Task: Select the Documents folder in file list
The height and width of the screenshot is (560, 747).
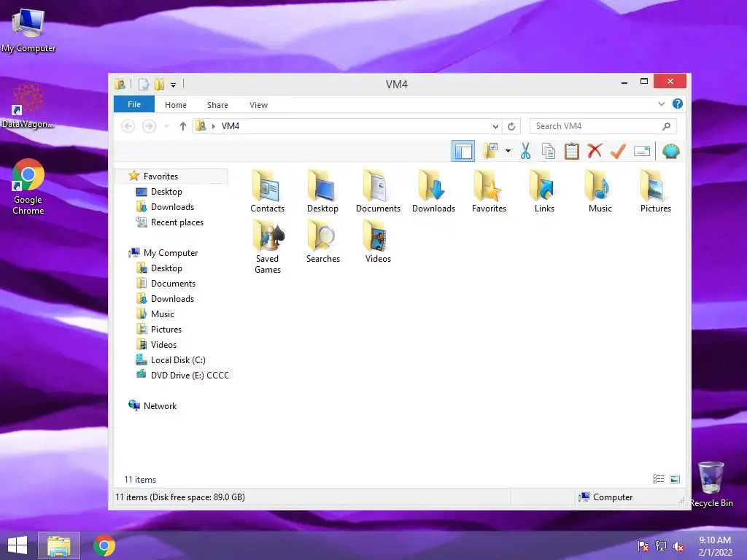Action: tap(379, 192)
